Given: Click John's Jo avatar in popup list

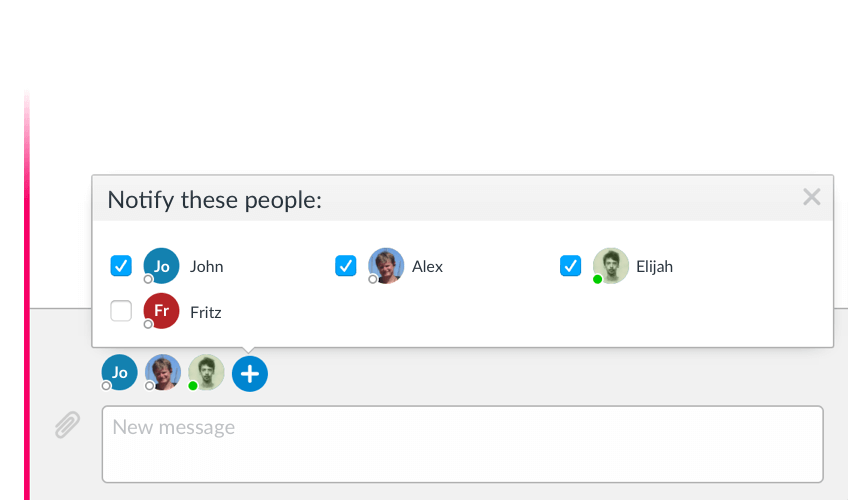Looking at the screenshot, I should coord(161,266).
